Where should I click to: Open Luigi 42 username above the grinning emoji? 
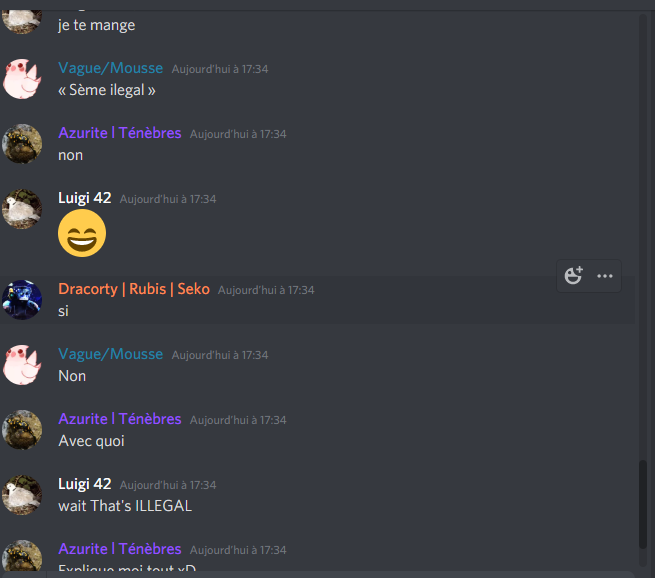85,198
